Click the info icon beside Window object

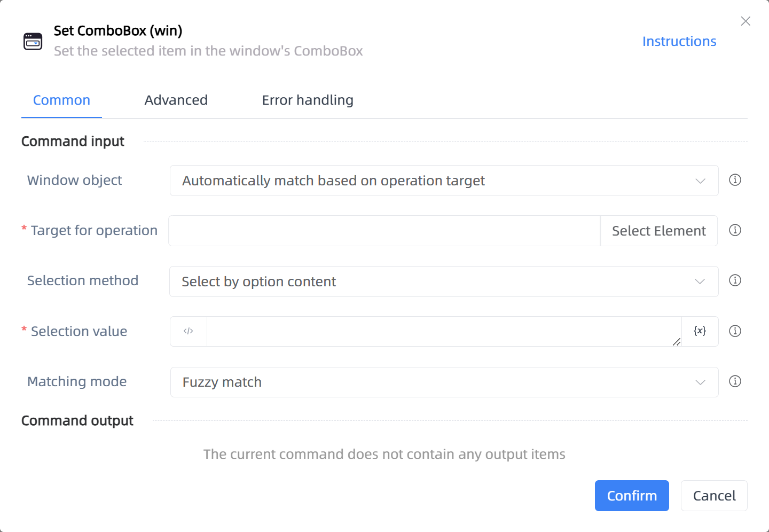click(x=735, y=180)
